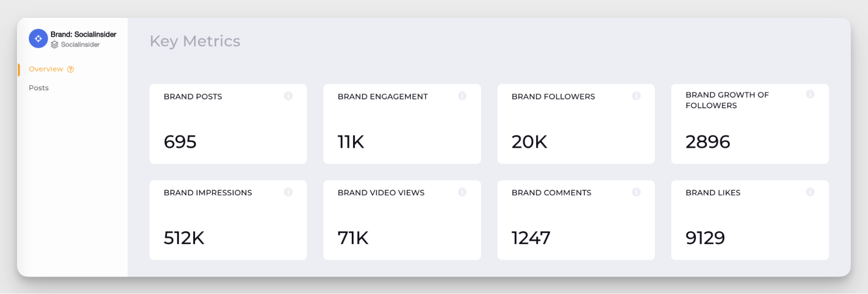Click the 'BRAND IMPRESSIONS' label

click(208, 193)
